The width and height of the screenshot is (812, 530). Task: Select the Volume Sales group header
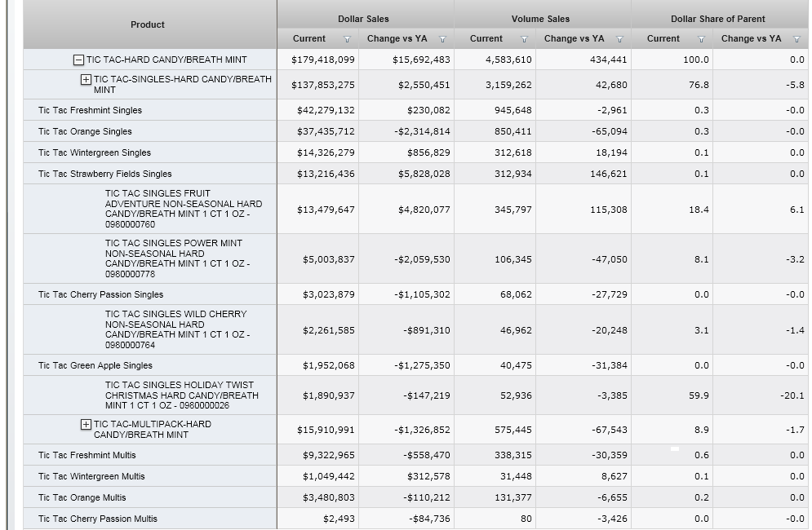coord(540,19)
